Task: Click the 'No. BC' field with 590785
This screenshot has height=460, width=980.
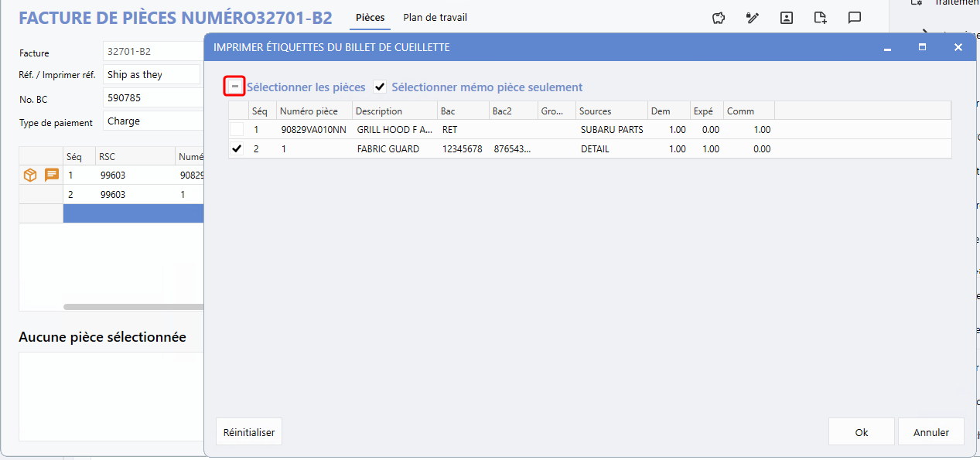Action: tap(152, 98)
